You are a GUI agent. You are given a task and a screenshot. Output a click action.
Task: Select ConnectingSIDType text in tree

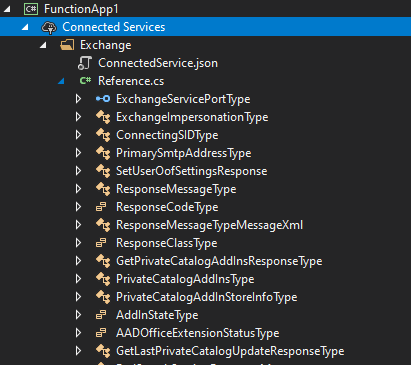tap(167, 135)
